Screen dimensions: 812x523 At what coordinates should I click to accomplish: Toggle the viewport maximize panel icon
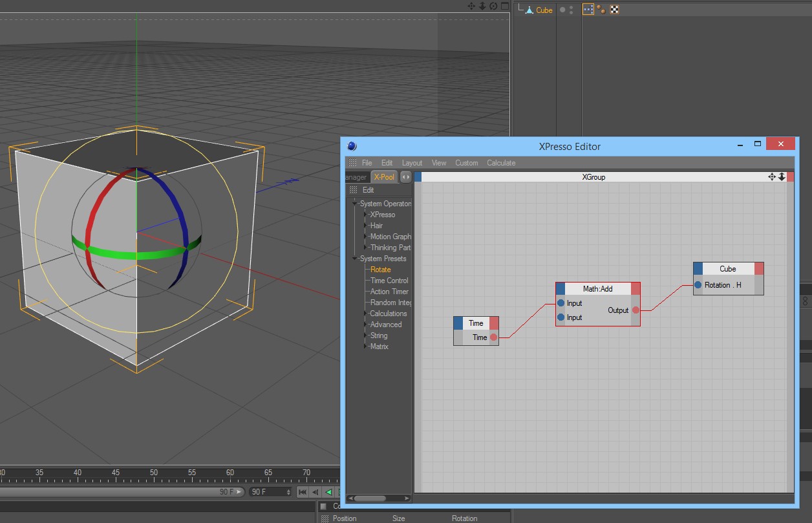504,6
